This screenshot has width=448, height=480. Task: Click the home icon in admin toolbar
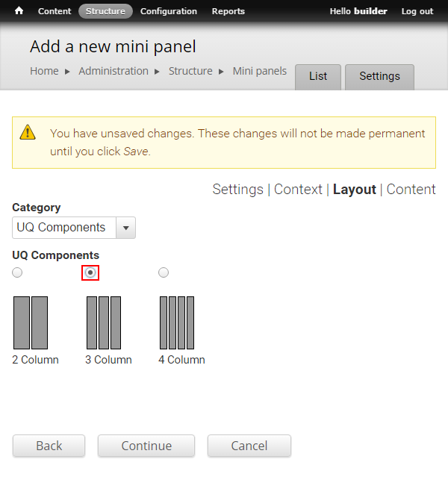19,11
